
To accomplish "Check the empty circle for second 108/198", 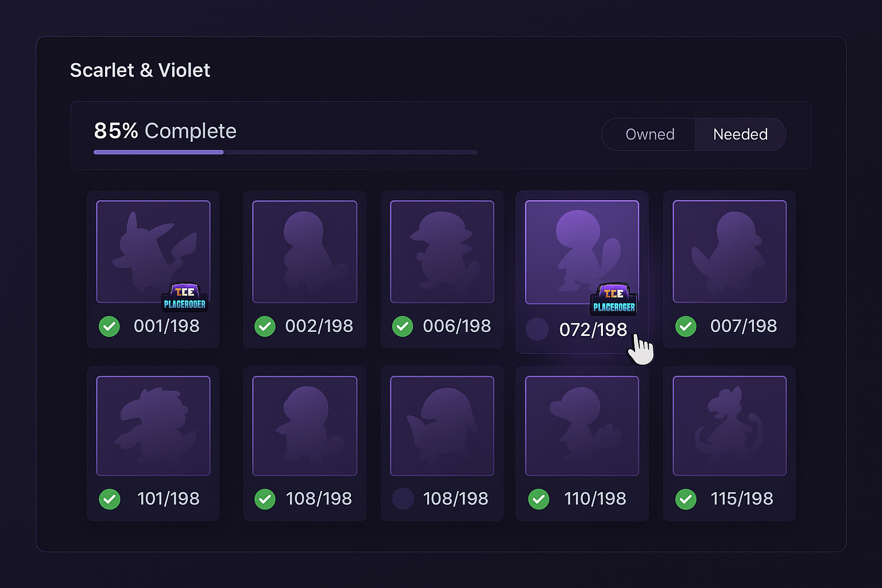I will 403,498.
